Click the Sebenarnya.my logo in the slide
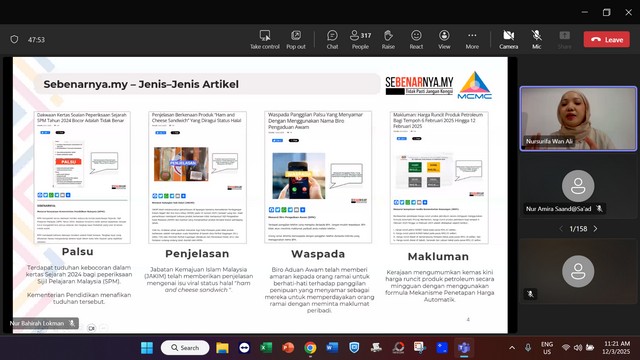Screen dimensions: 640x360 point(419,85)
